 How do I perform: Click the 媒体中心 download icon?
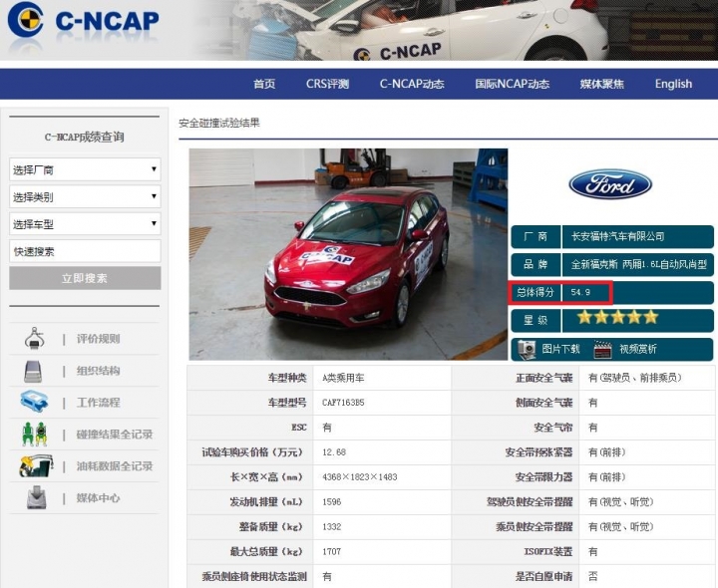point(36,498)
